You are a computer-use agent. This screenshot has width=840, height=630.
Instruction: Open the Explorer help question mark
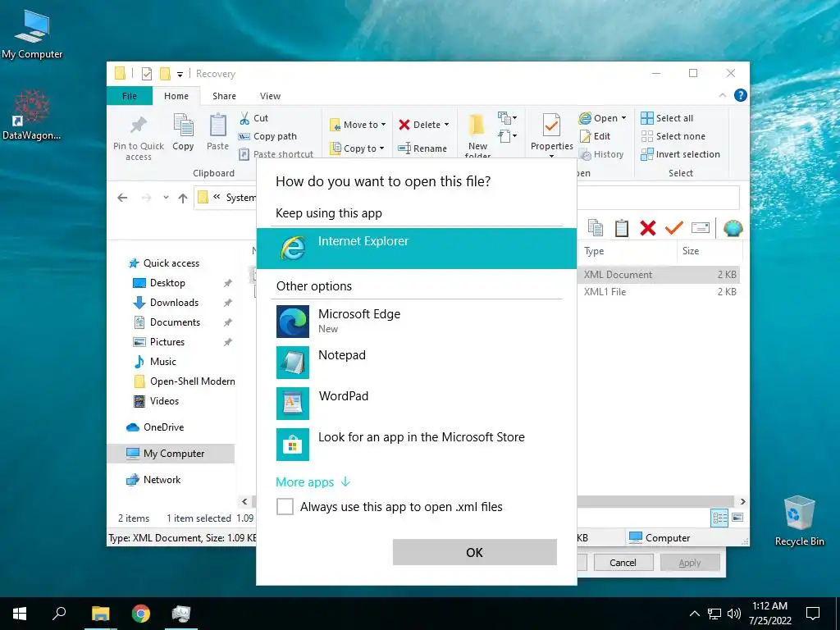point(741,95)
